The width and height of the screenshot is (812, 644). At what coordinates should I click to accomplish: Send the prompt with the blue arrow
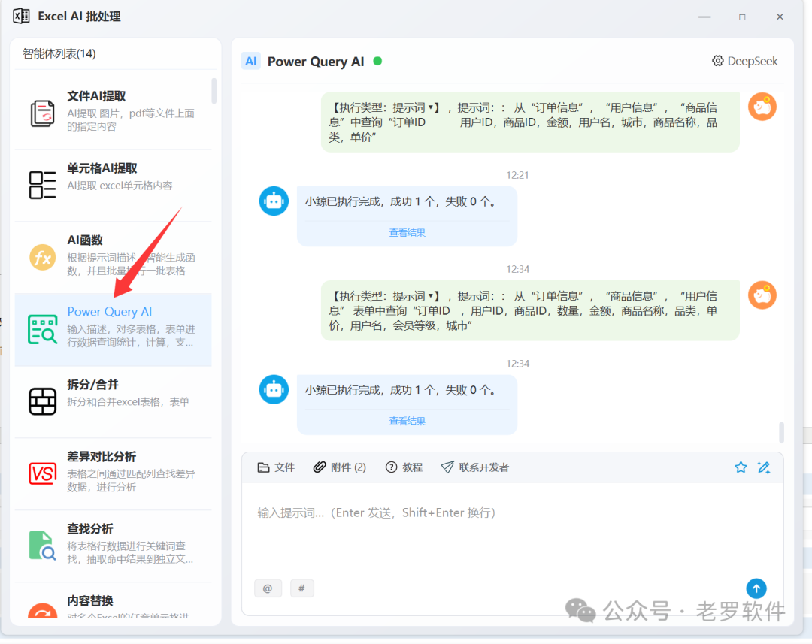pos(756,588)
